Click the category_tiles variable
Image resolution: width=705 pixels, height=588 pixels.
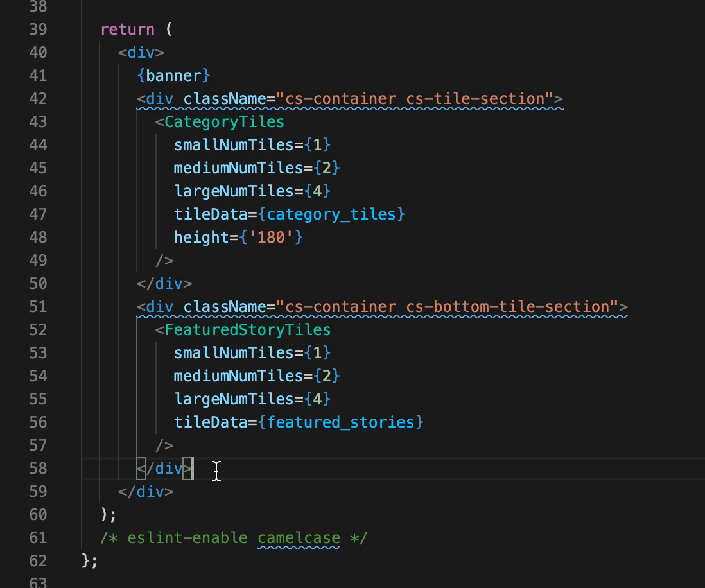[x=331, y=214]
